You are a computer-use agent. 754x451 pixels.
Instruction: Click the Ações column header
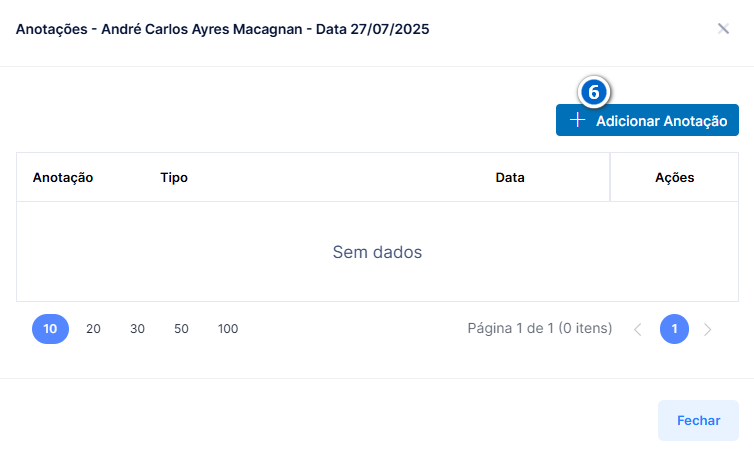coord(674,177)
